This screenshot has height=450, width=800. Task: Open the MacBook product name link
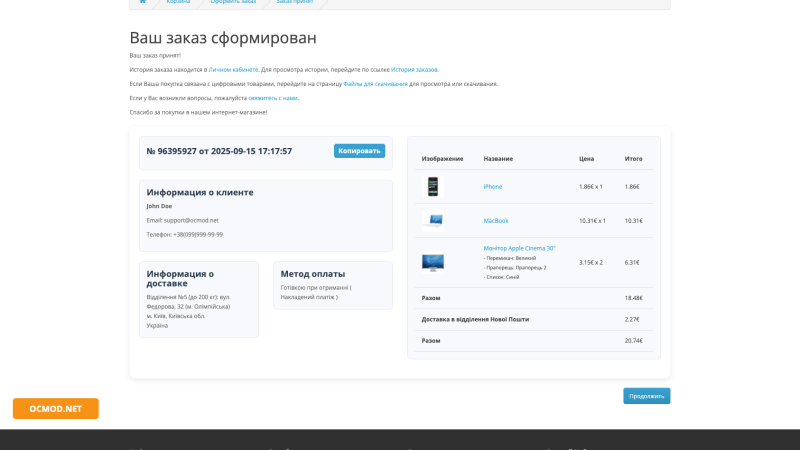tap(496, 221)
